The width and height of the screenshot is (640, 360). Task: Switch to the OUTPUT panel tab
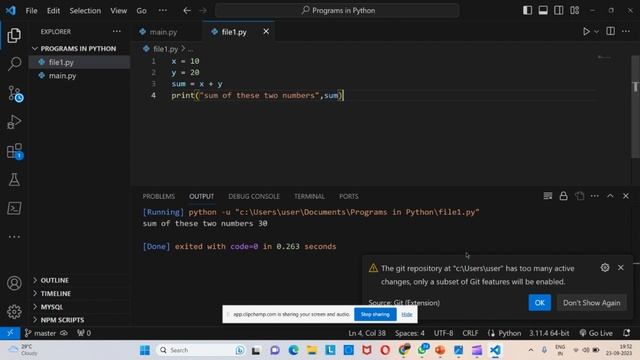point(201,196)
